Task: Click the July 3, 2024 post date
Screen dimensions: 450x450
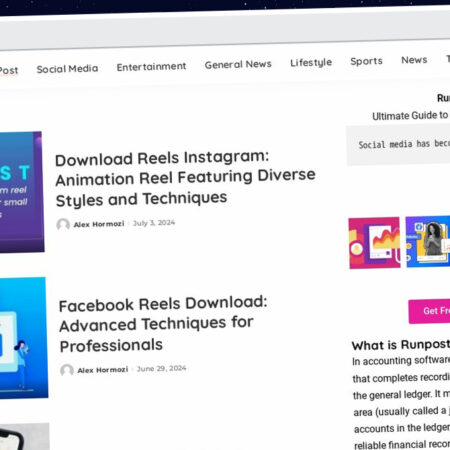Action: (154, 223)
